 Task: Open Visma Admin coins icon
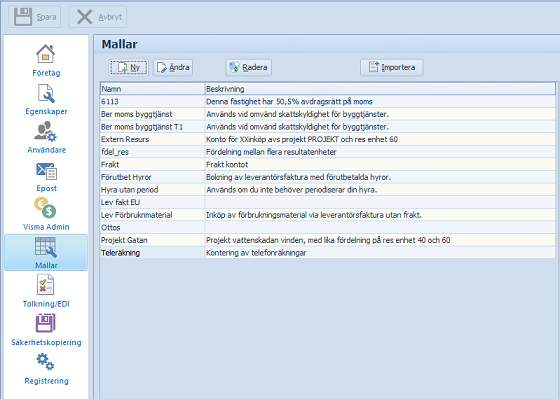pyautogui.click(x=45, y=208)
